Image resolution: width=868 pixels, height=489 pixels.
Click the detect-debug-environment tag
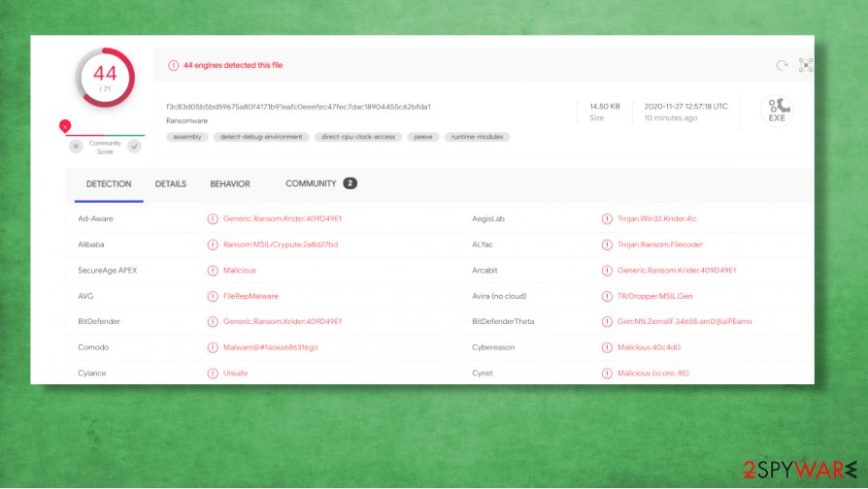point(261,137)
